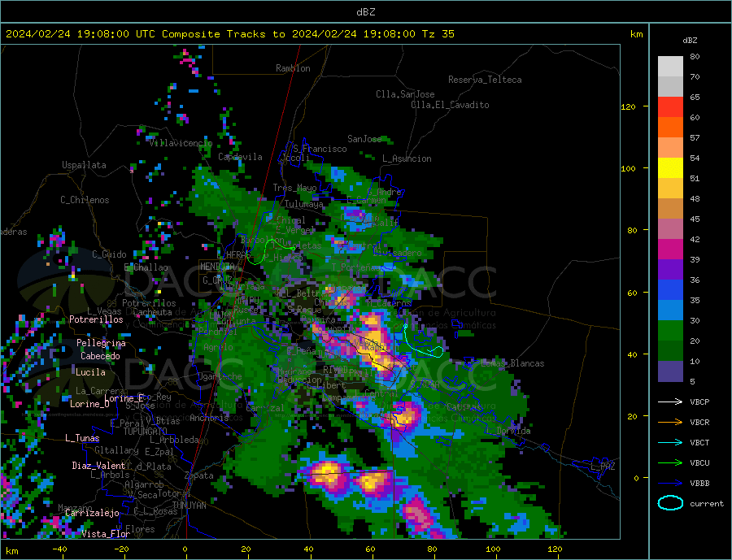This screenshot has width=732, height=560.
Task: Click the 'E_Challao' place label
Action: 146,267
